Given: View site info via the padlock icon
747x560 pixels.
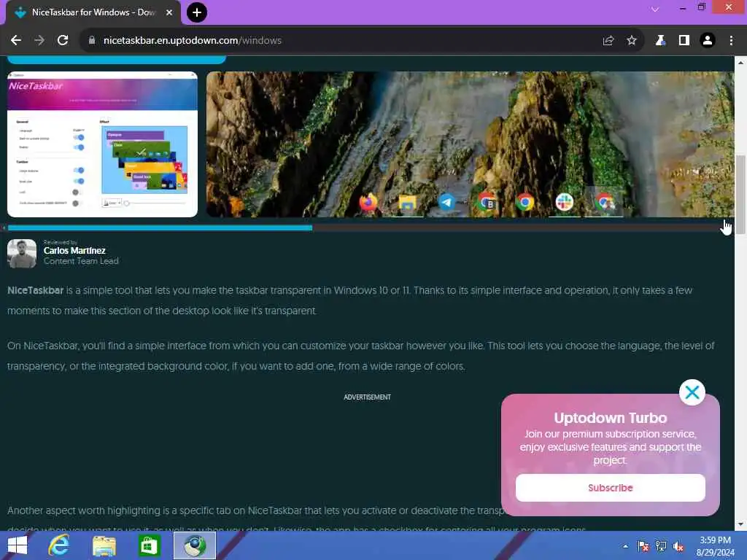Looking at the screenshot, I should point(92,41).
